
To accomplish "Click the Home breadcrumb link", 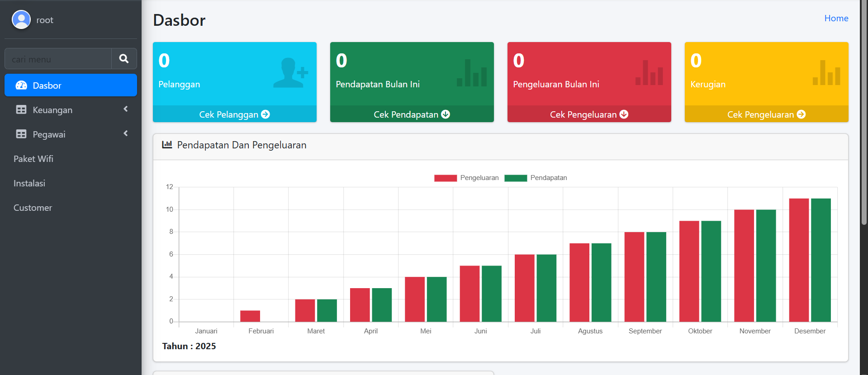I will pos(836,19).
